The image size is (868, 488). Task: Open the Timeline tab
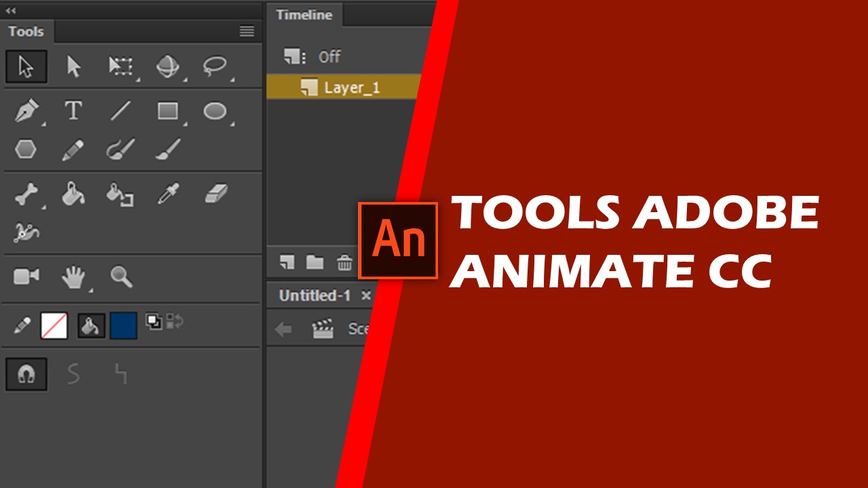point(304,14)
